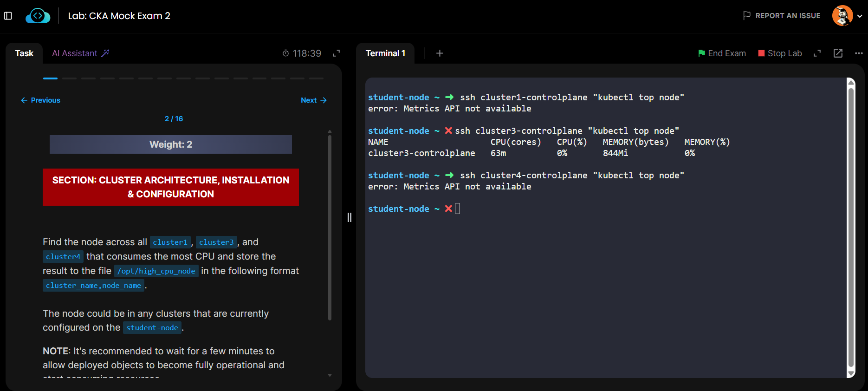Go to the Previous question
This screenshot has height=391, width=868.
(x=41, y=100)
